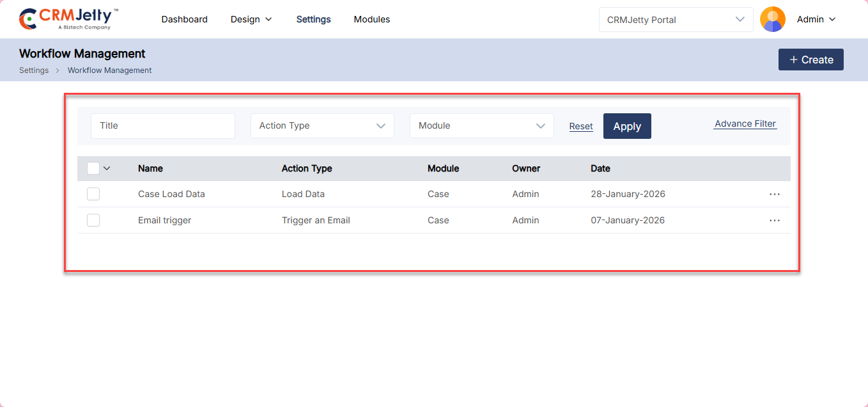868x407 pixels.
Task: Click the breadcrumb separator arrow
Action: tap(58, 70)
